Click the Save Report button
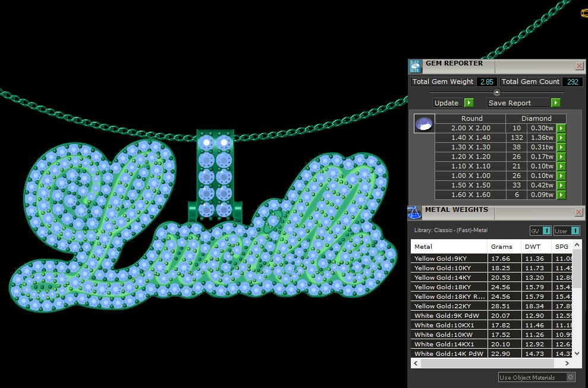 (524, 103)
